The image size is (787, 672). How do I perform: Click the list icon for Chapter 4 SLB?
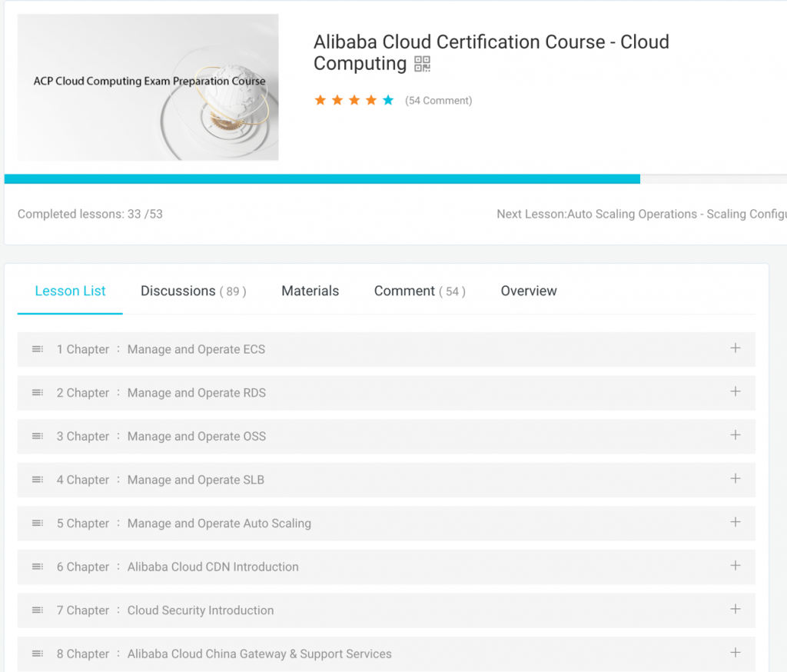38,480
